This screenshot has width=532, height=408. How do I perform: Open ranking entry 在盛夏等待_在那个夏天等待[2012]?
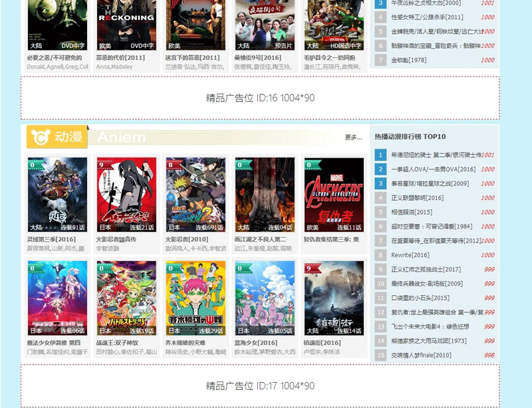(437, 241)
